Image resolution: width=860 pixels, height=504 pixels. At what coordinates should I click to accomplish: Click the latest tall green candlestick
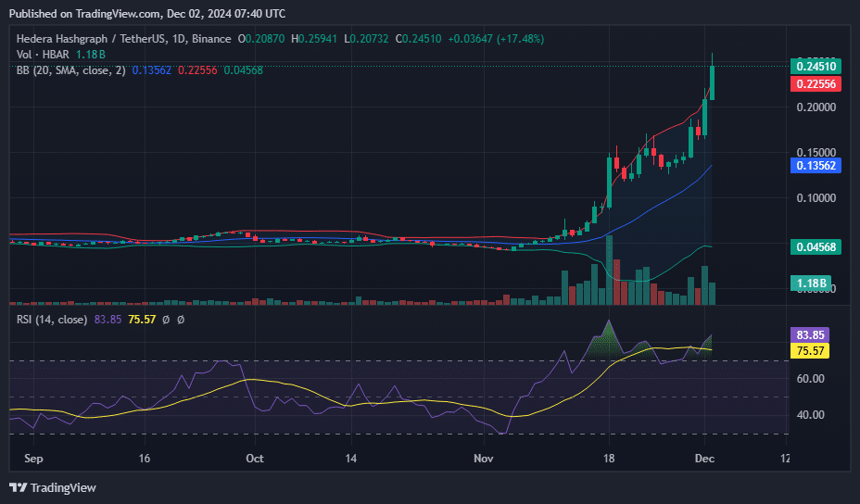point(712,82)
